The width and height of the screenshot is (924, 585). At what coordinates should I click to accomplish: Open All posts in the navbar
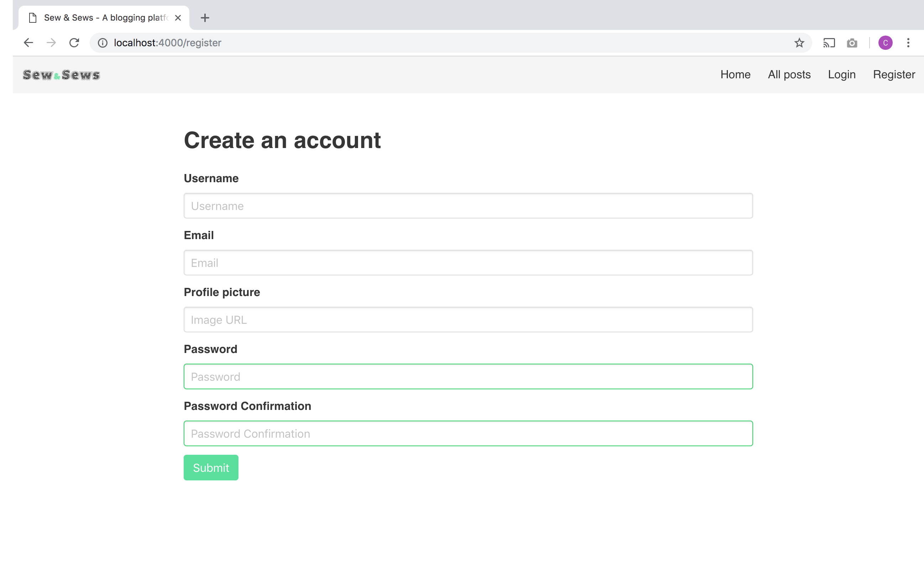pyautogui.click(x=789, y=74)
